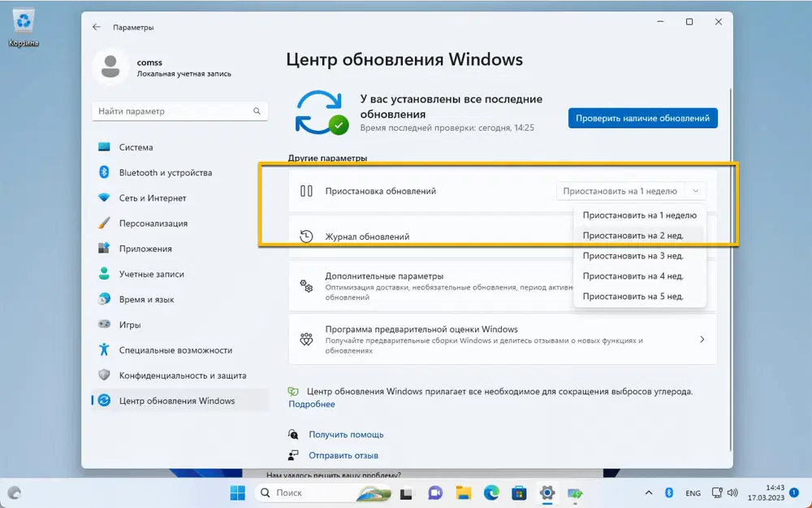The image size is (812, 508).
Task: Click the Insider program hearts icon
Action: click(306, 339)
